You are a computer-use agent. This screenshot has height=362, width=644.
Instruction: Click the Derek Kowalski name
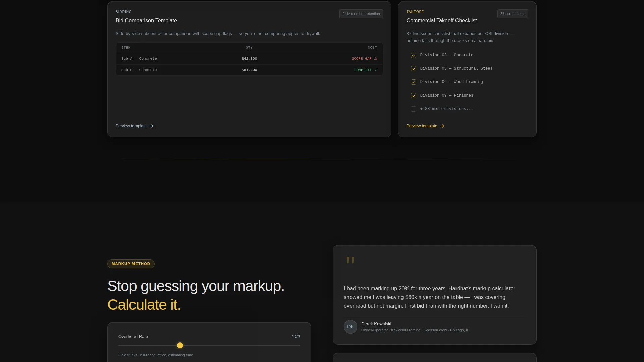tap(376, 324)
